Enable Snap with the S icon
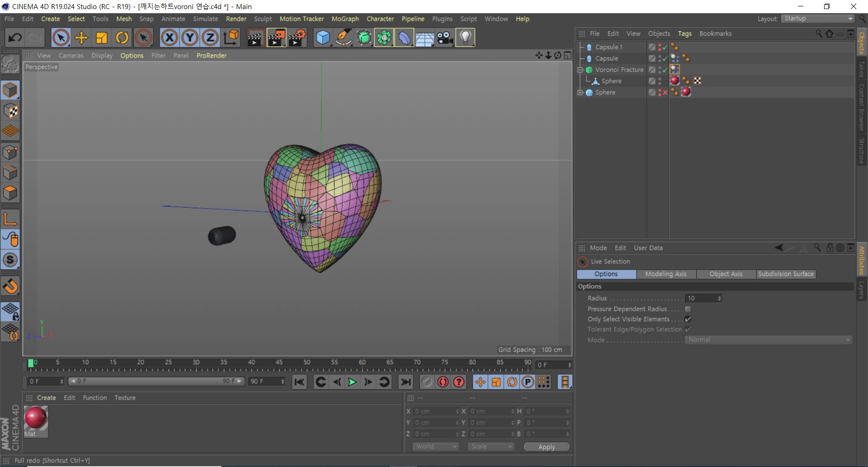 click(10, 260)
